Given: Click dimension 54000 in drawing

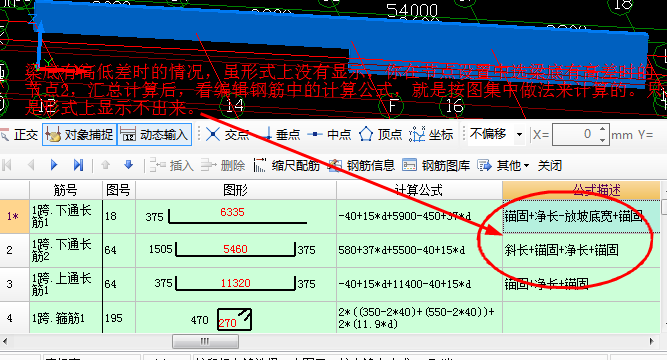Looking at the screenshot, I should pos(412,11).
